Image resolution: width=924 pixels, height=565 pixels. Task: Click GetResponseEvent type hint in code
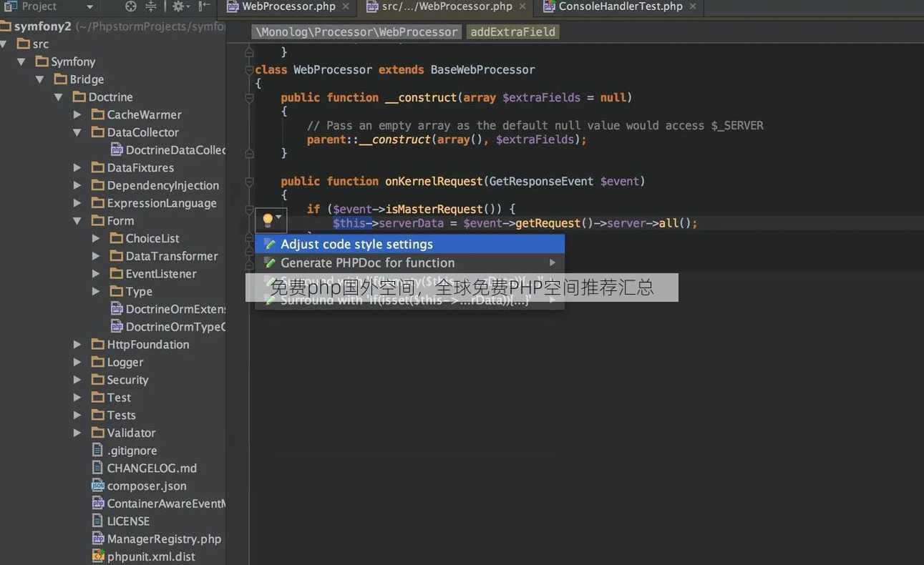(541, 181)
